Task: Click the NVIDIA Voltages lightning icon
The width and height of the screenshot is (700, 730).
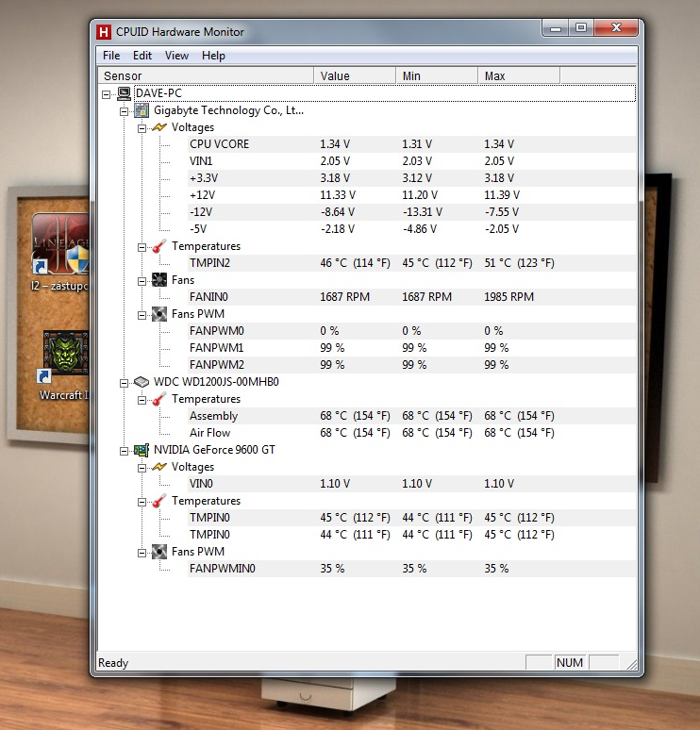Action: (159, 467)
